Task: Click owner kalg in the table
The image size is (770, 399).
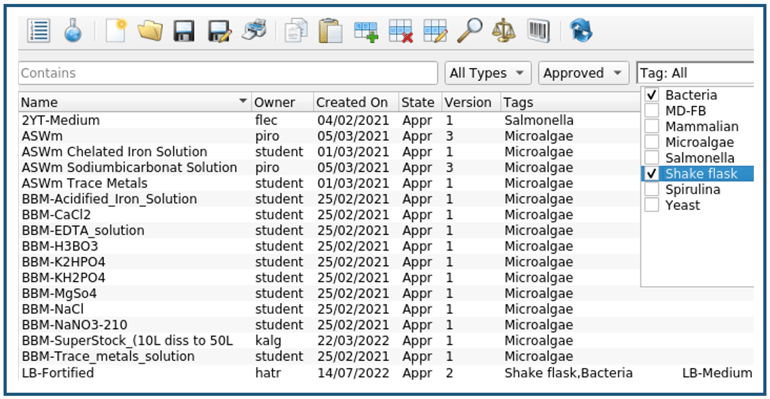Action: tap(268, 341)
